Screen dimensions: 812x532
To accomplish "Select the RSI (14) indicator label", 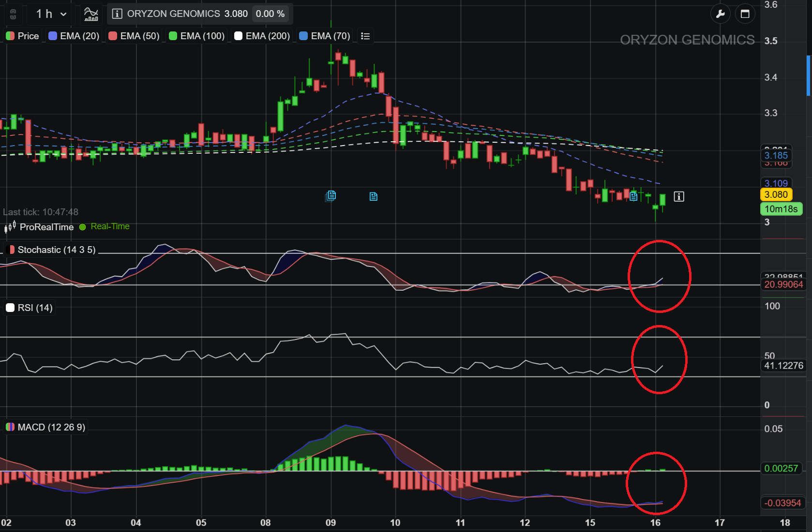I will tap(29, 308).
